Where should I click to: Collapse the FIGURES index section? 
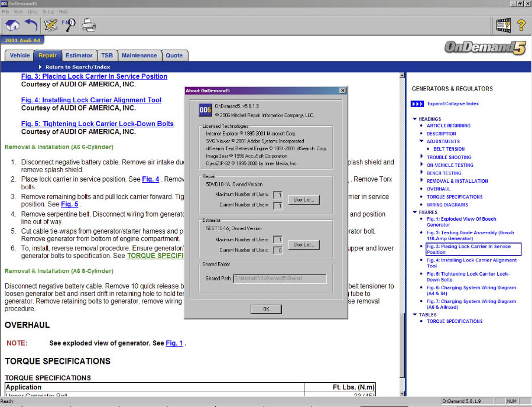click(x=414, y=212)
